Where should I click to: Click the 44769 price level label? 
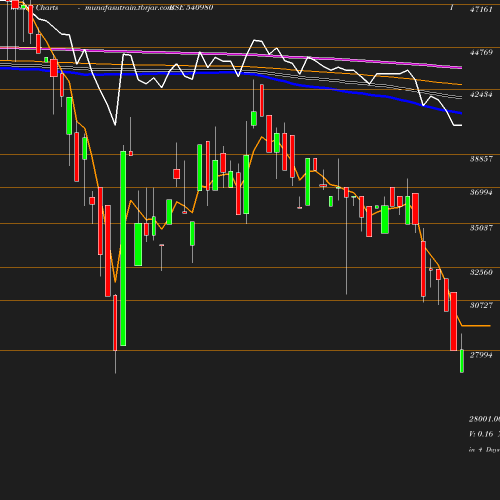tap(481, 52)
